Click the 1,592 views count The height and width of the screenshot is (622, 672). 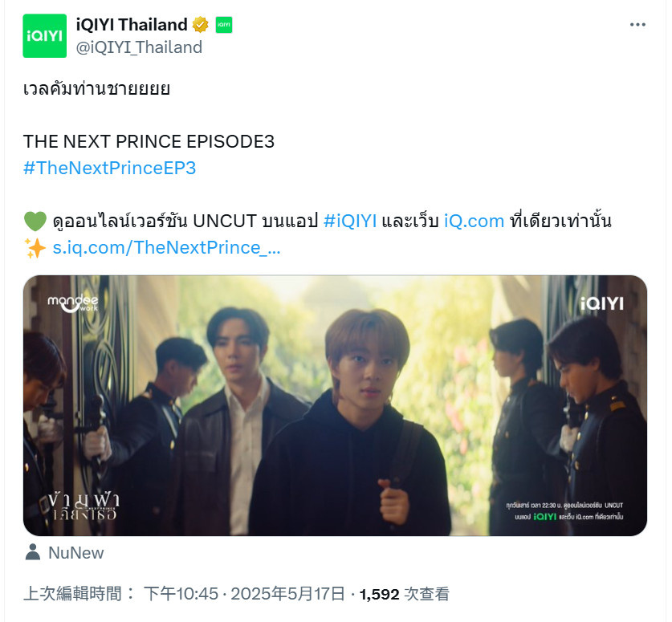pos(404,594)
